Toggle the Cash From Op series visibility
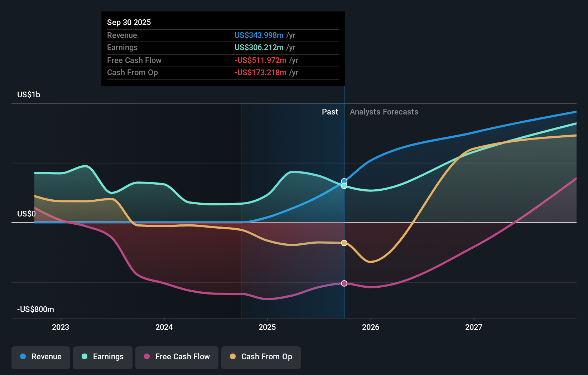This screenshot has width=588, height=375. [261, 357]
